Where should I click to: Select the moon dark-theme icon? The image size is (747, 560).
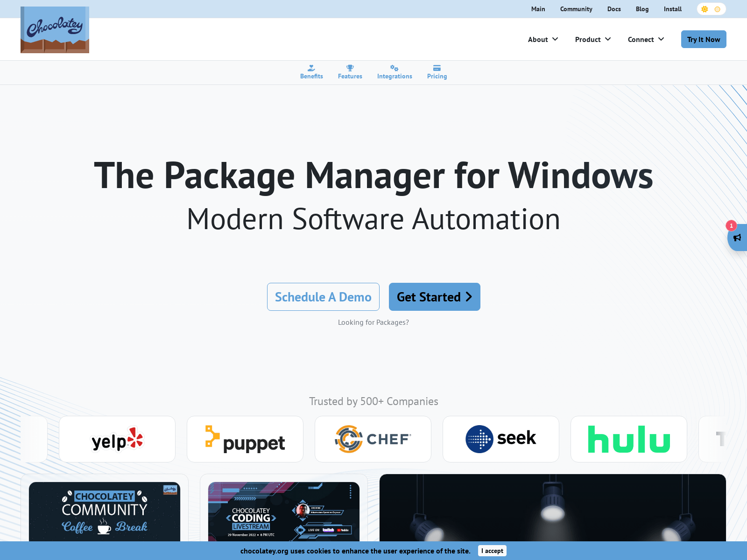click(x=718, y=9)
